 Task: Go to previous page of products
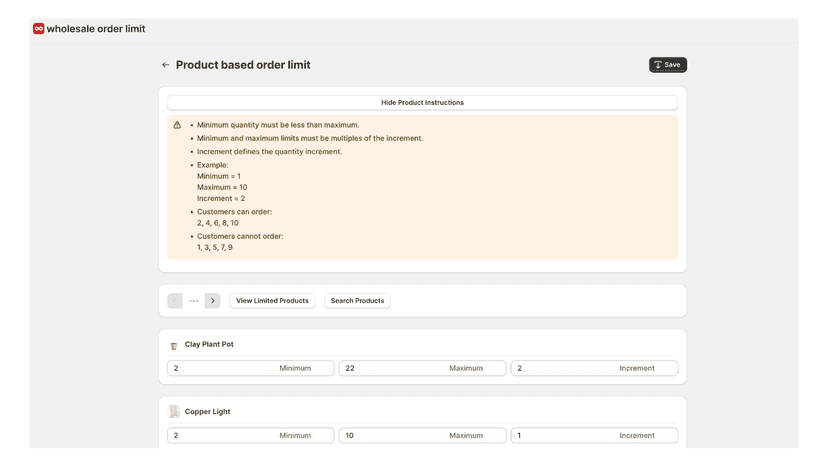point(175,301)
